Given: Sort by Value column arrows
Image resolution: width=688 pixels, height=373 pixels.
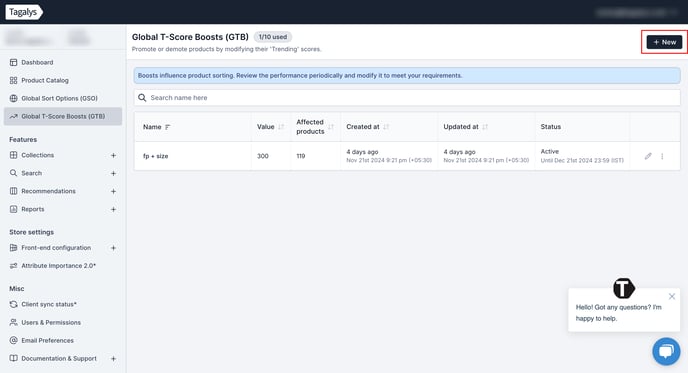Looking at the screenshot, I should pos(281,127).
